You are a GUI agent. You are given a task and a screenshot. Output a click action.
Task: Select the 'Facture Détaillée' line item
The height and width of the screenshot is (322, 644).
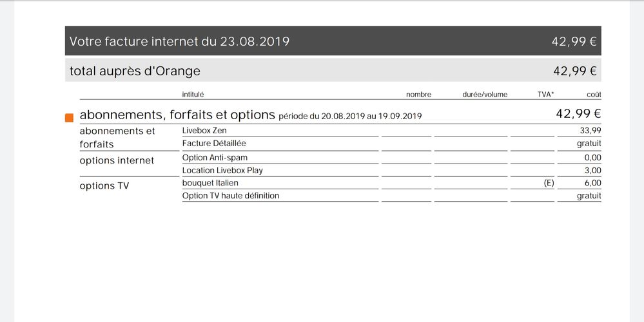214,144
